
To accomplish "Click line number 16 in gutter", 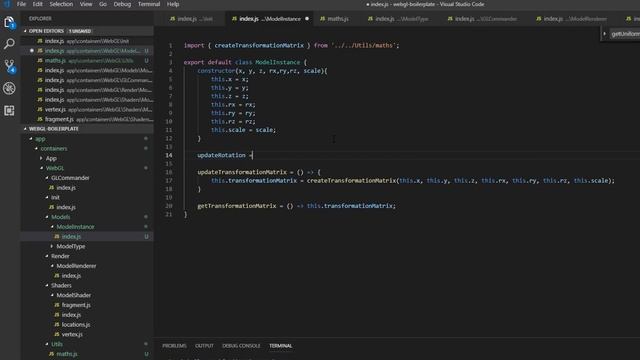I will tap(169, 172).
